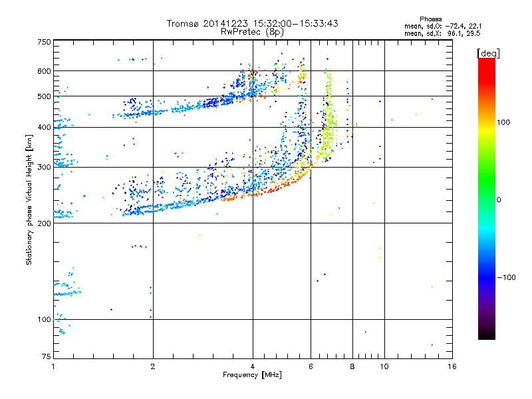Click the 'Phases' header label

click(430, 19)
